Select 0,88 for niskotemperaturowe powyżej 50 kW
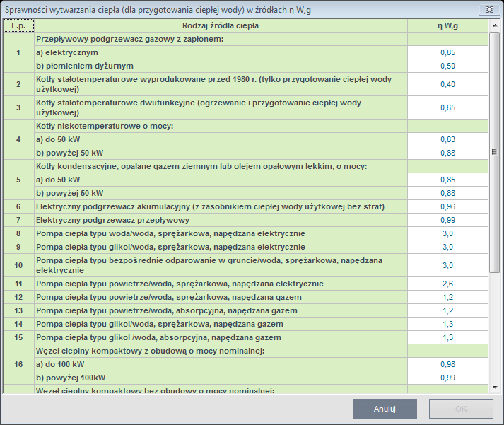The height and width of the screenshot is (425, 504). point(447,153)
